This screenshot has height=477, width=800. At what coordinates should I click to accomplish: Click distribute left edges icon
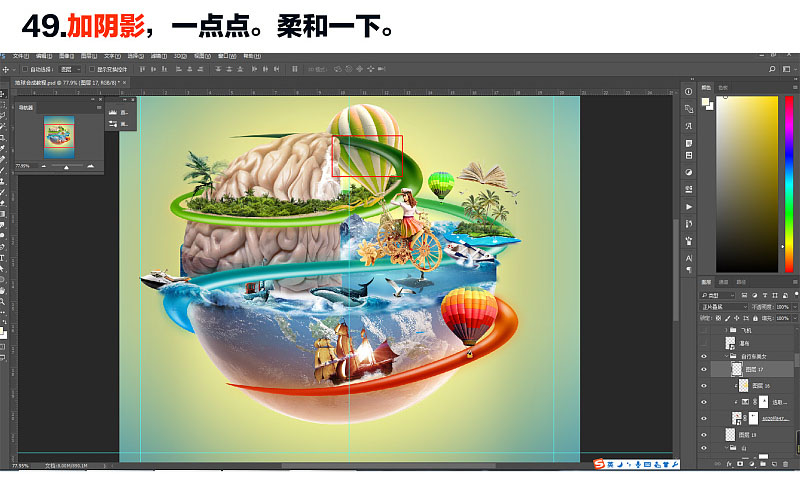(x=254, y=69)
